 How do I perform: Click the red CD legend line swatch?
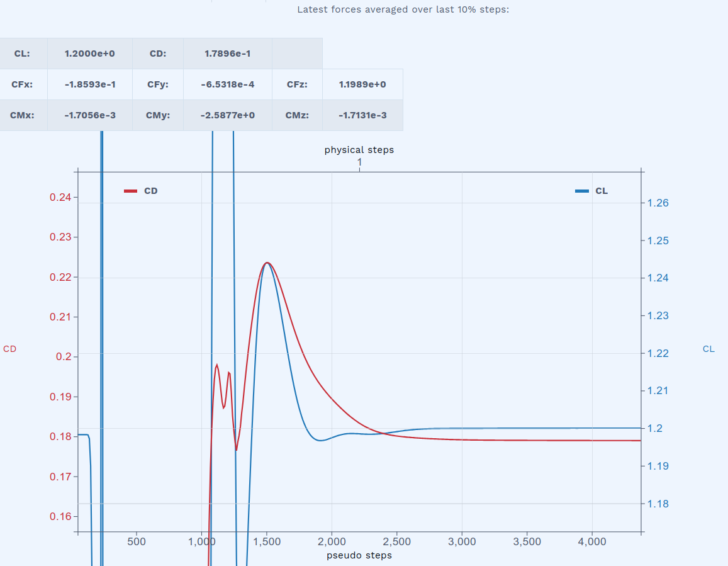coord(131,191)
